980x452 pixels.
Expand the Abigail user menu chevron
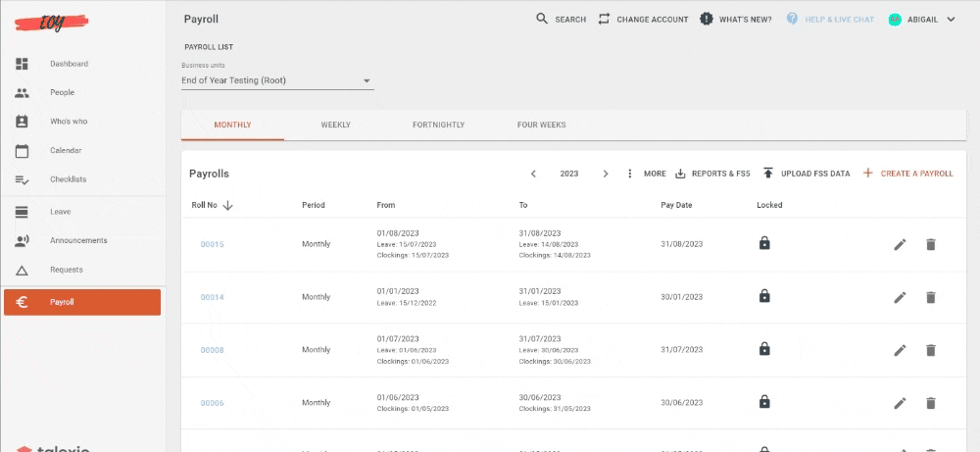click(951, 20)
